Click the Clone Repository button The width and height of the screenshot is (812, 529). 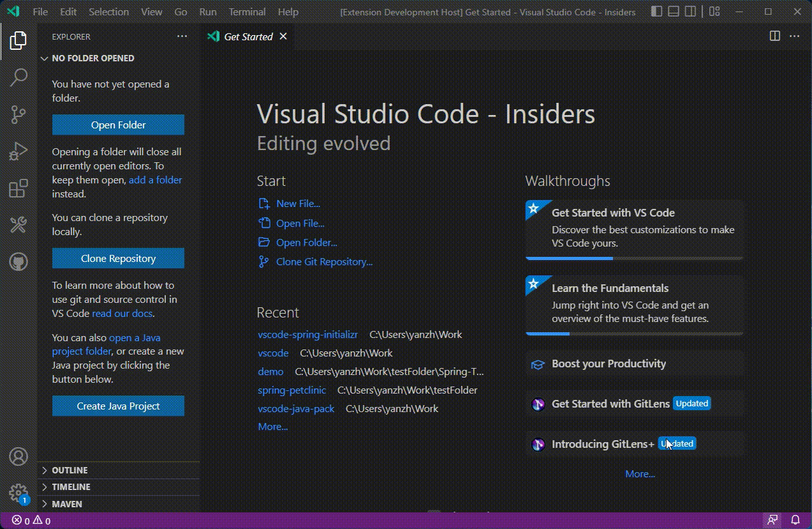tap(118, 259)
